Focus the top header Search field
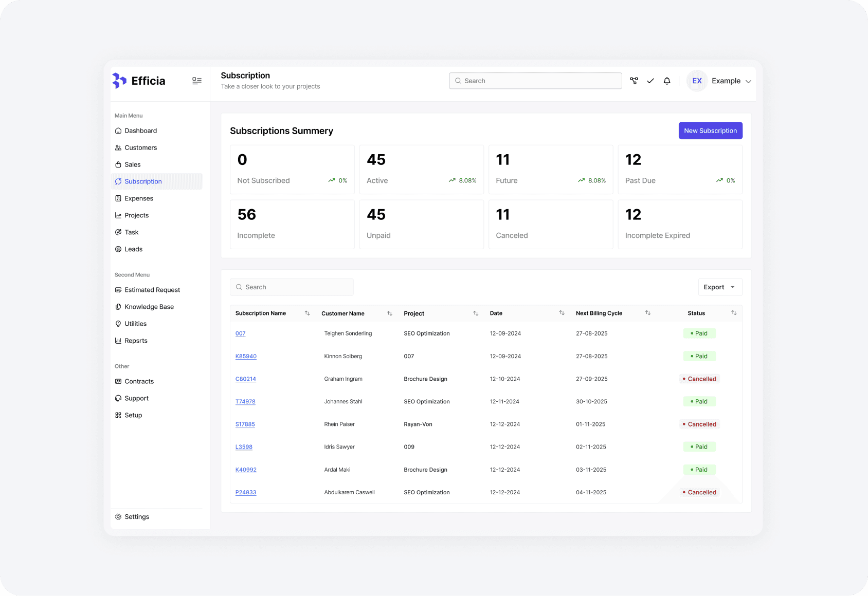The image size is (868, 596). point(535,81)
